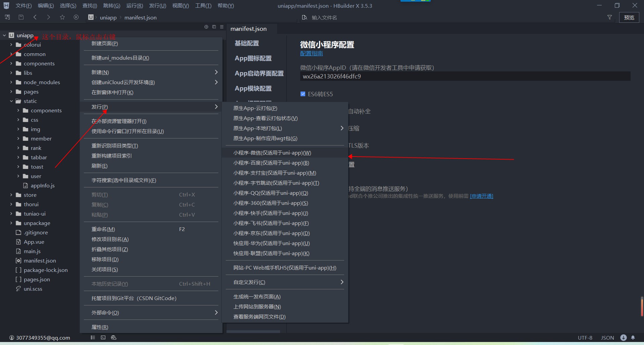Open notifications bell in status bar

[633, 338]
